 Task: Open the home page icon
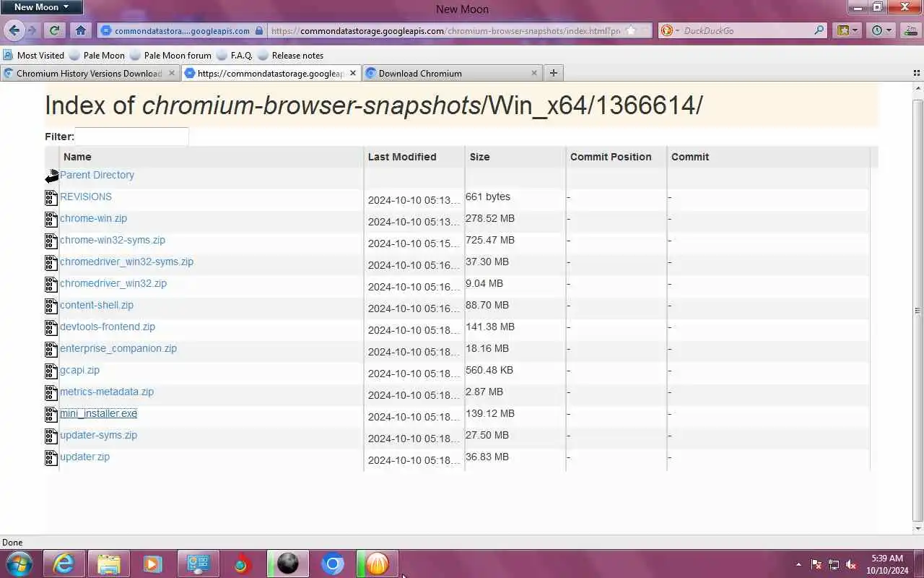[81, 30]
